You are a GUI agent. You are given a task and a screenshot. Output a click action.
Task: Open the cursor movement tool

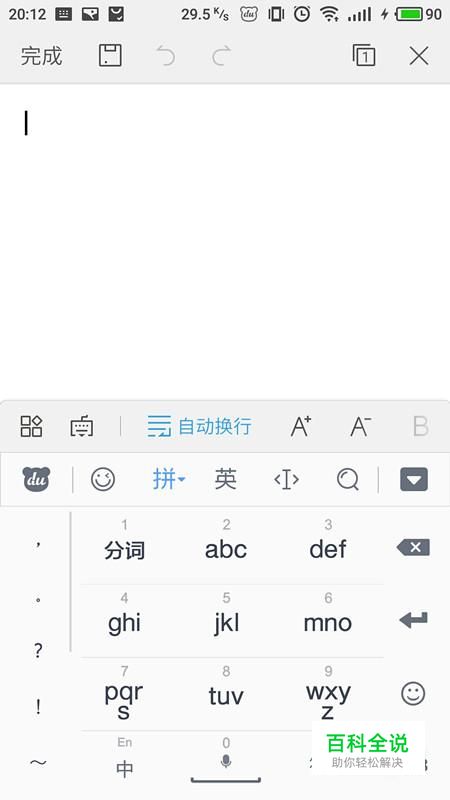(286, 480)
